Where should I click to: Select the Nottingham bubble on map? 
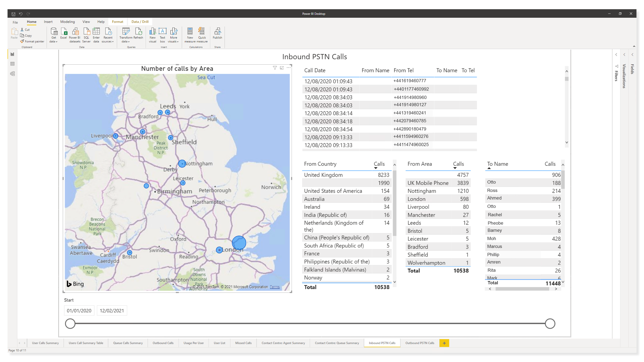pyautogui.click(x=182, y=164)
